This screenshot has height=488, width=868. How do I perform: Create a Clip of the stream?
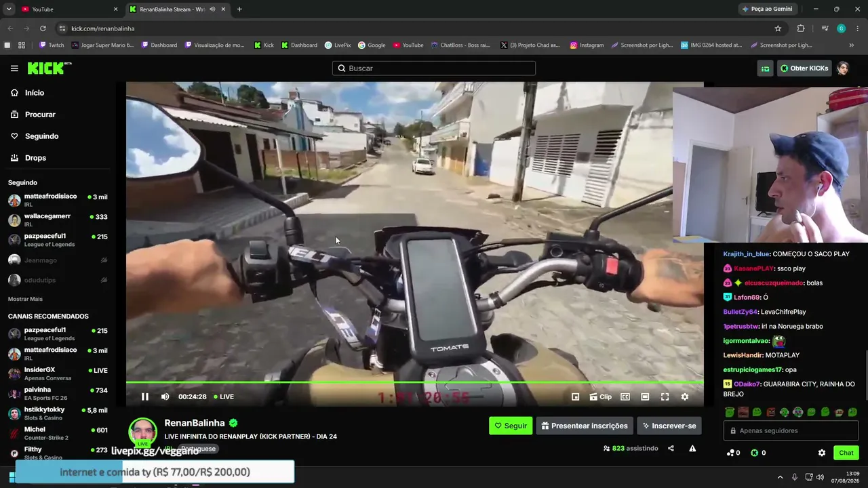tap(600, 396)
